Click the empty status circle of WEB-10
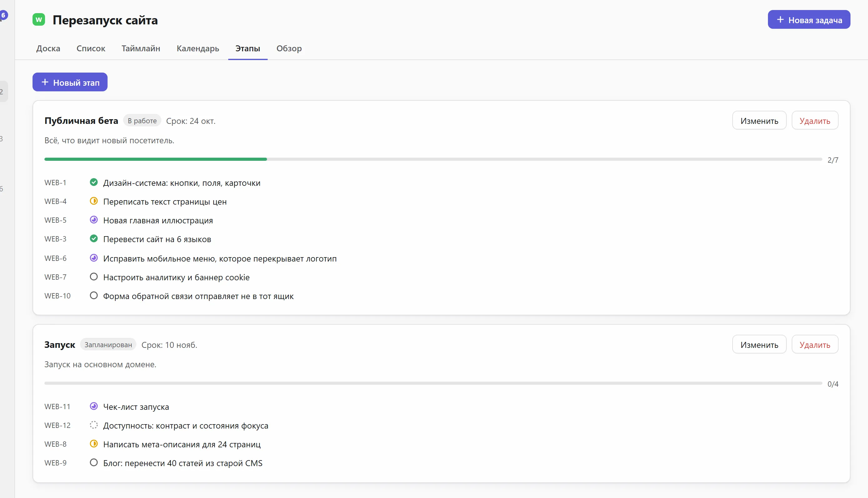 [x=94, y=296]
